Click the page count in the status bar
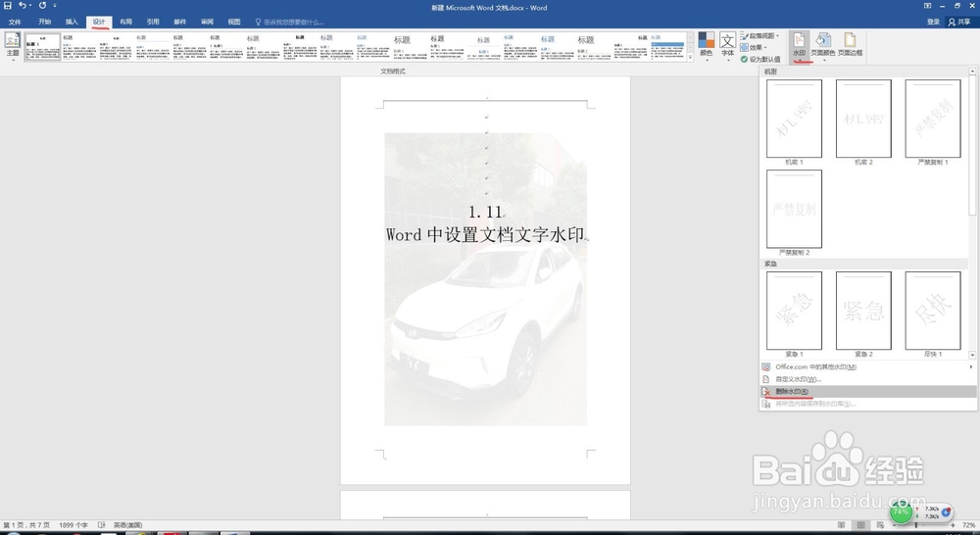Viewport: 980px width, 535px height. pos(26,525)
